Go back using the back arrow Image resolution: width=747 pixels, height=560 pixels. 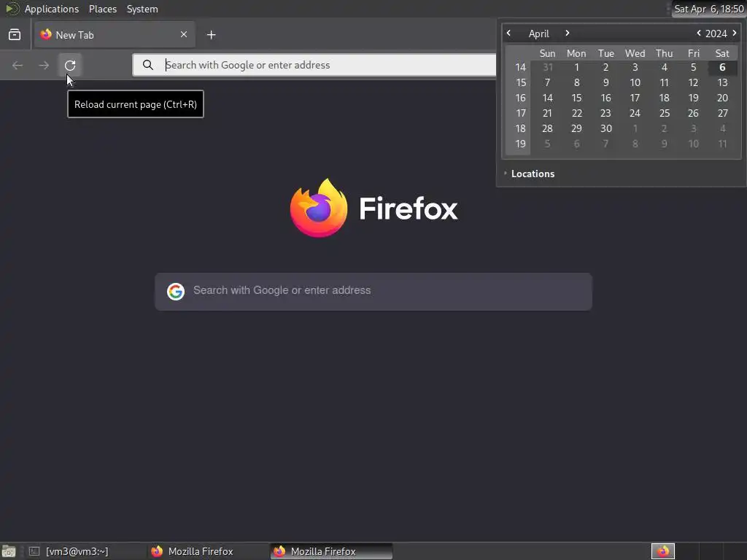point(18,65)
